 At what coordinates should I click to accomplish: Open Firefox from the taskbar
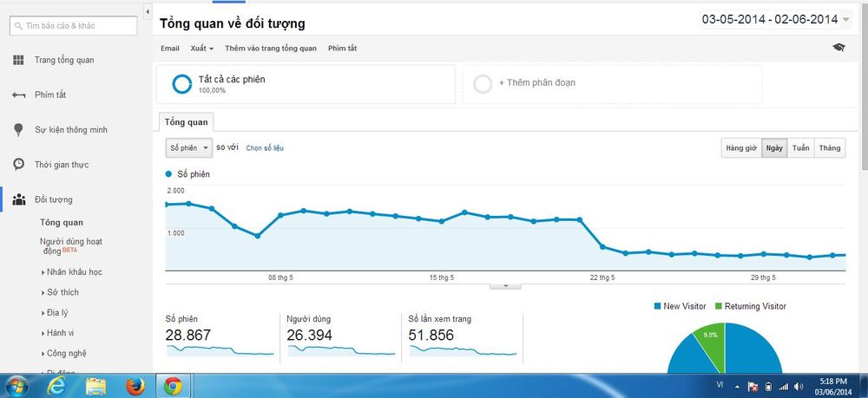tap(135, 387)
